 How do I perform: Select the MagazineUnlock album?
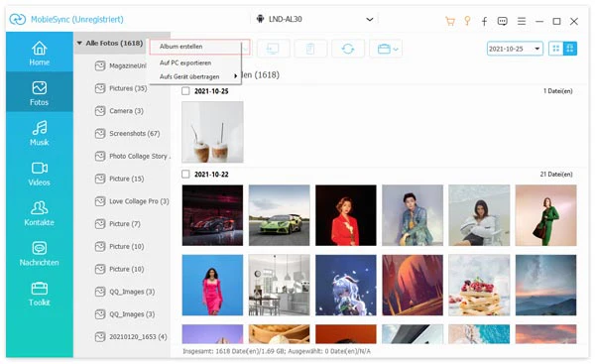pyautogui.click(x=120, y=65)
